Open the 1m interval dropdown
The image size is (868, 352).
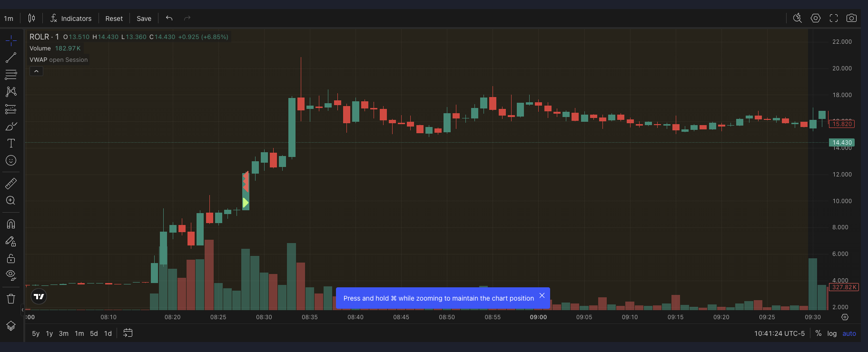tap(9, 19)
